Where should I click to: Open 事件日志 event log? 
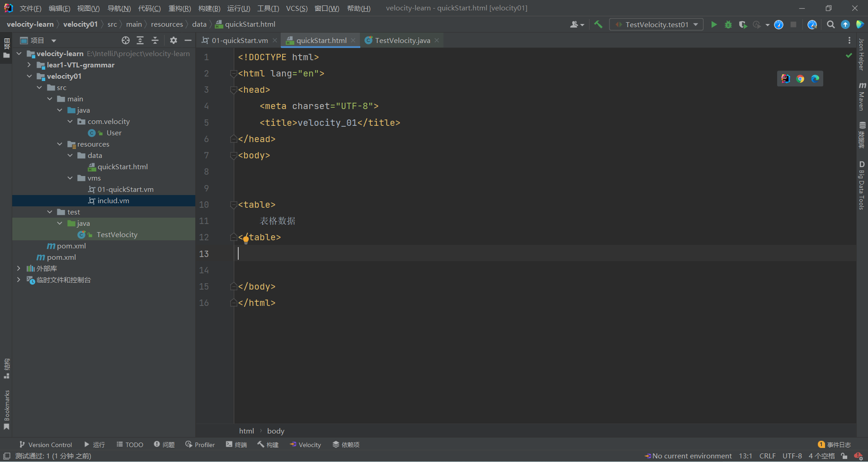pos(834,445)
